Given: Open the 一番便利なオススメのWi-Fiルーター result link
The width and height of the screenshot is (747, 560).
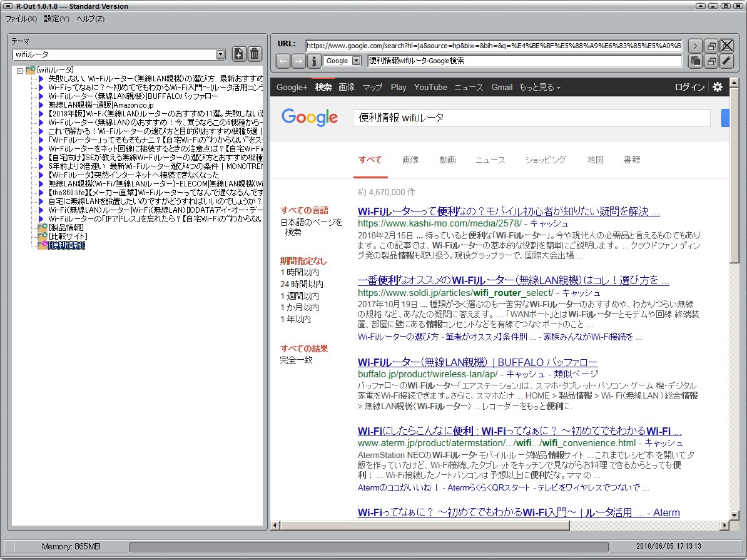Looking at the screenshot, I should click(513, 280).
